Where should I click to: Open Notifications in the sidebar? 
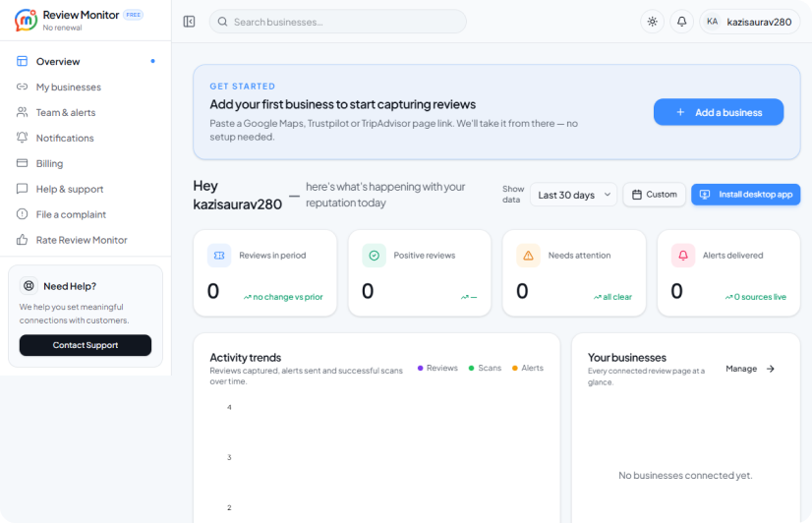pos(86,138)
